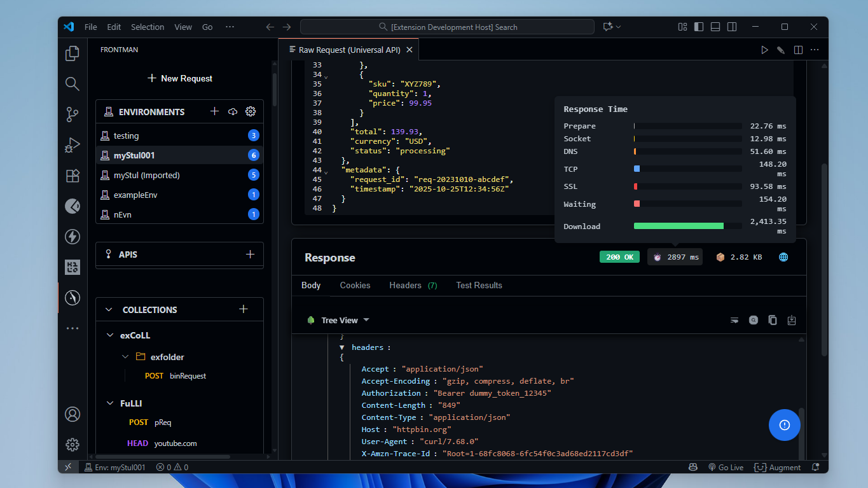Show additional activity bar views (three dots)

coord(72,328)
